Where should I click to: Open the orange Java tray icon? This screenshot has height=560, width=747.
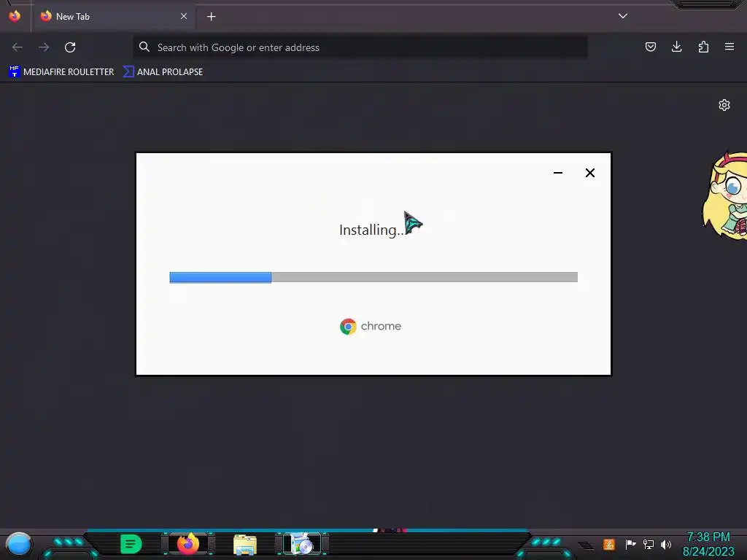click(609, 544)
